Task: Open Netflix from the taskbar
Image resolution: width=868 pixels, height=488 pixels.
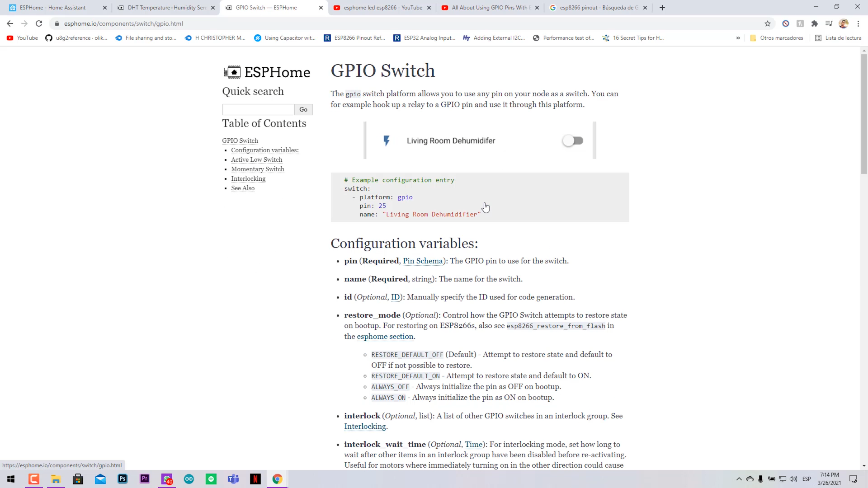Action: click(x=255, y=479)
